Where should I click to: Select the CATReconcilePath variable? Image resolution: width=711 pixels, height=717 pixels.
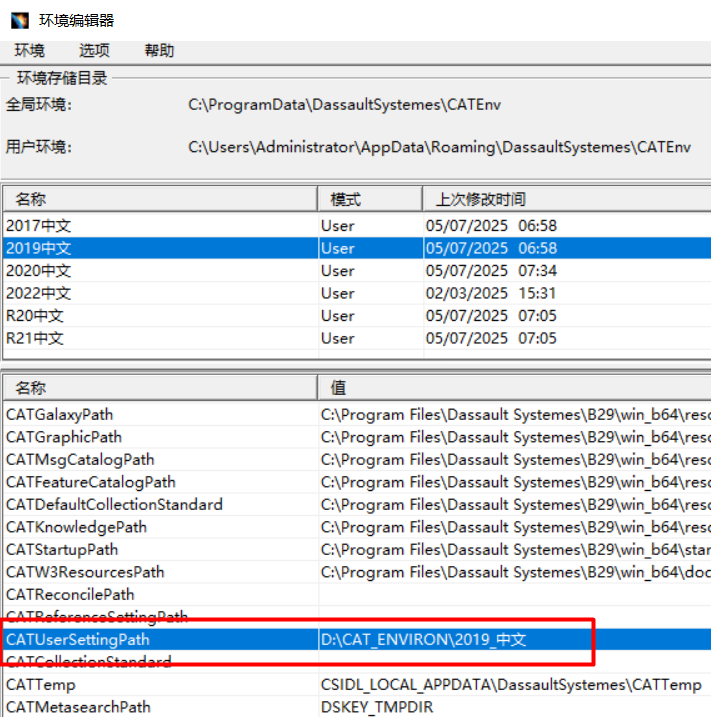click(70, 595)
